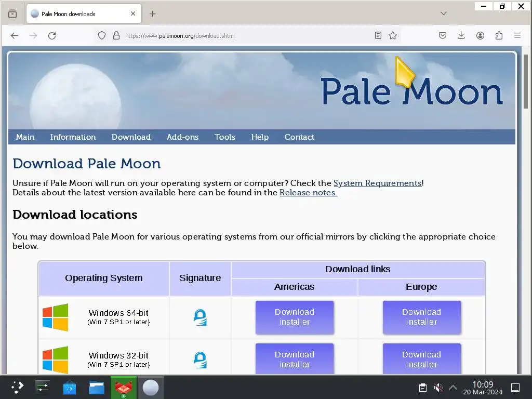Click the muted volume tray icon
Viewport: 532px width, 399px height.
coord(438,388)
